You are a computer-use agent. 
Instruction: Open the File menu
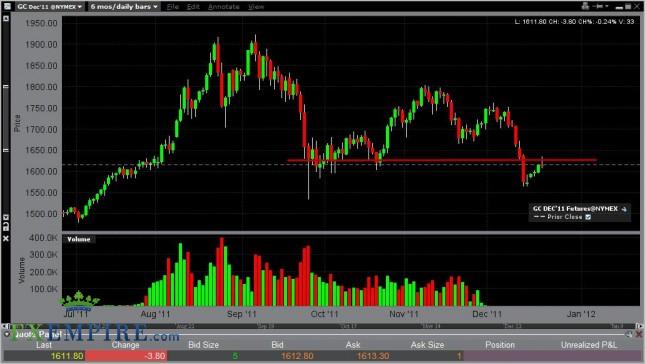click(173, 7)
